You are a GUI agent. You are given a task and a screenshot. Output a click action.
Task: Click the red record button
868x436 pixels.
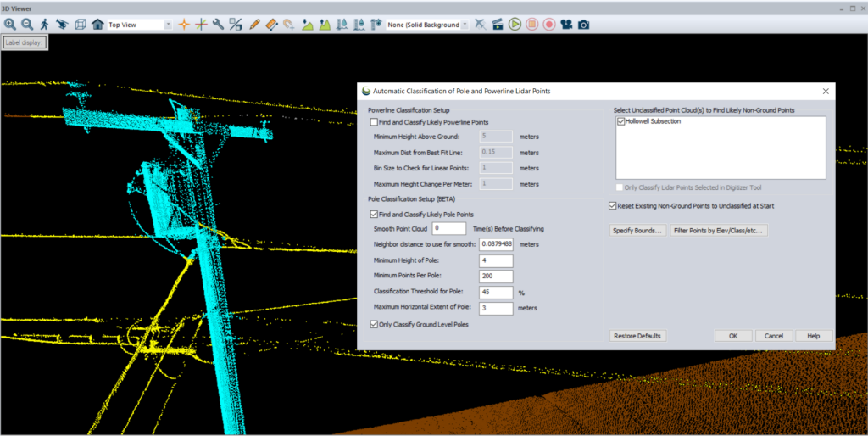tap(549, 25)
